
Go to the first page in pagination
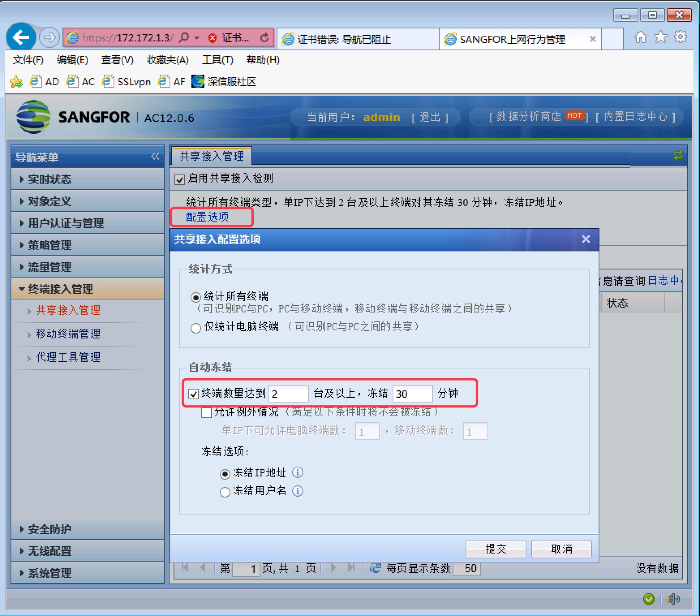coord(185,568)
